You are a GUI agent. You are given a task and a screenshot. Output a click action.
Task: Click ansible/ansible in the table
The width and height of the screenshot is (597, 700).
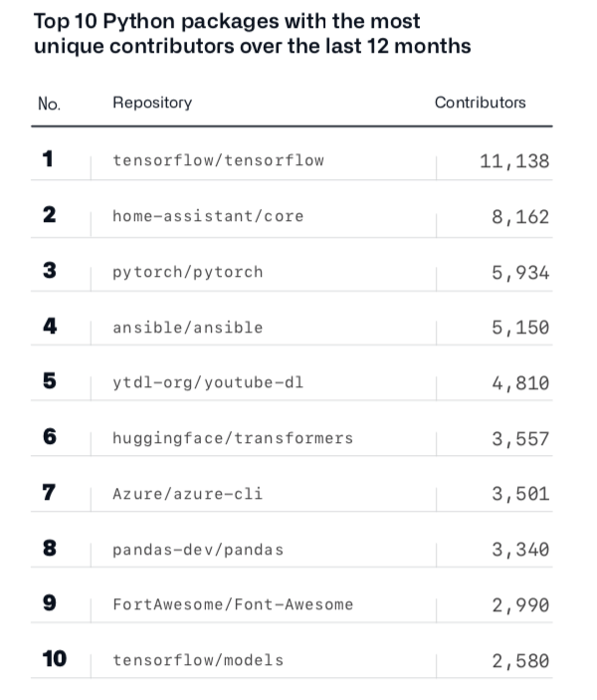pyautogui.click(x=188, y=328)
